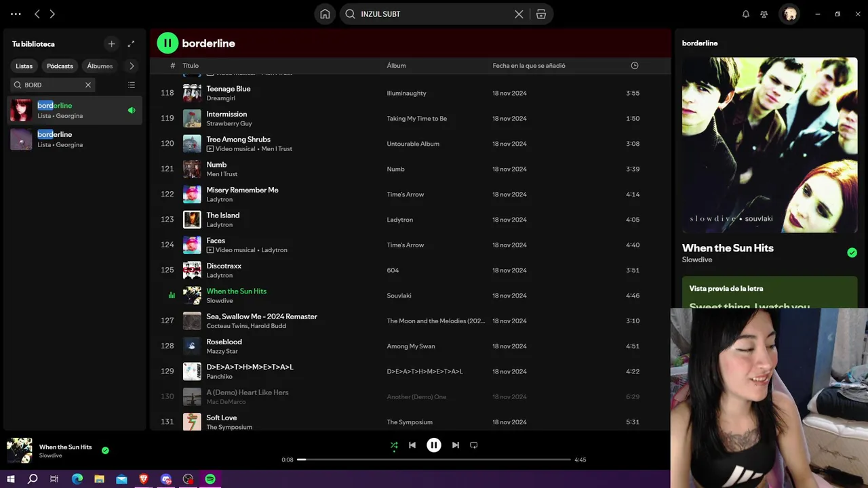868x488 pixels.
Task: Open the second borderline playlist
Action: point(75,139)
